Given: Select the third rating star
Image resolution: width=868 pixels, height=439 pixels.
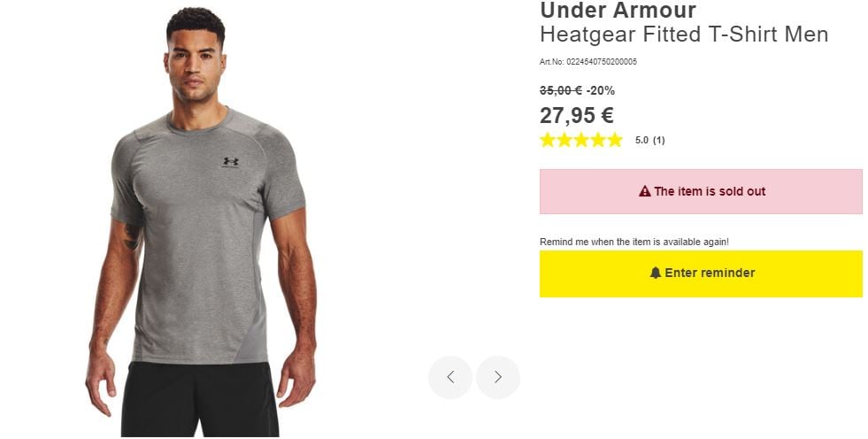Looking at the screenshot, I should [581, 140].
